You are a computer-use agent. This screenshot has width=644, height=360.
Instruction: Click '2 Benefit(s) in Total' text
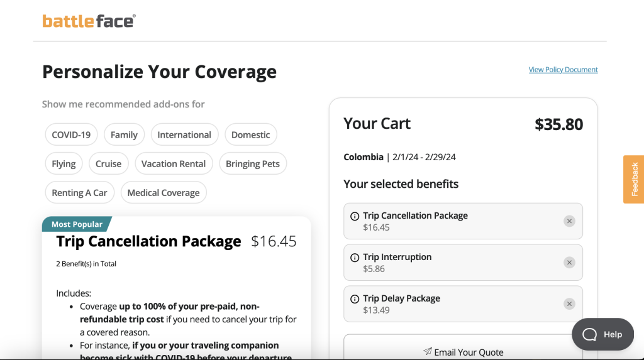[86, 264]
